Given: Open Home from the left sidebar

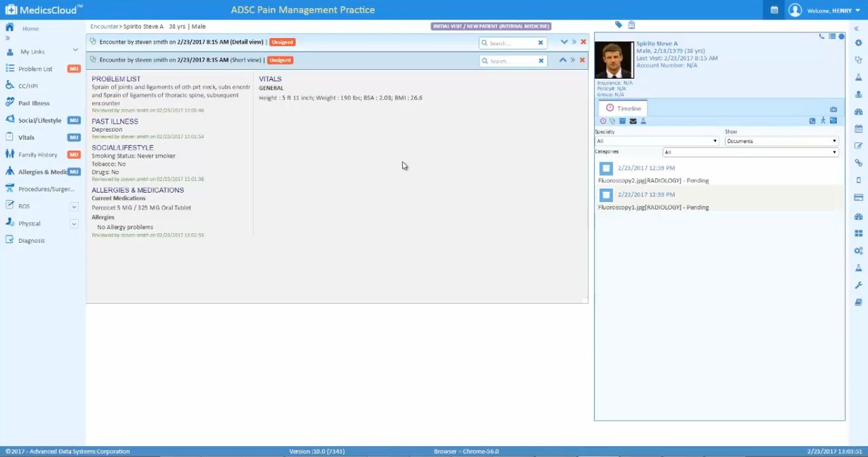Looking at the screenshot, I should click(31, 29).
